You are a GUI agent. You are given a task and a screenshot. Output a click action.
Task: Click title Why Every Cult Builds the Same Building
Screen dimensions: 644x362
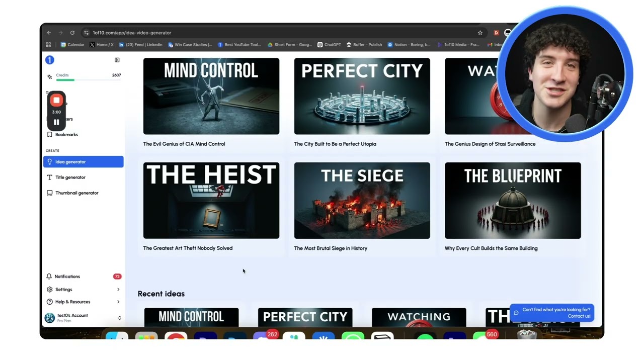491,248
